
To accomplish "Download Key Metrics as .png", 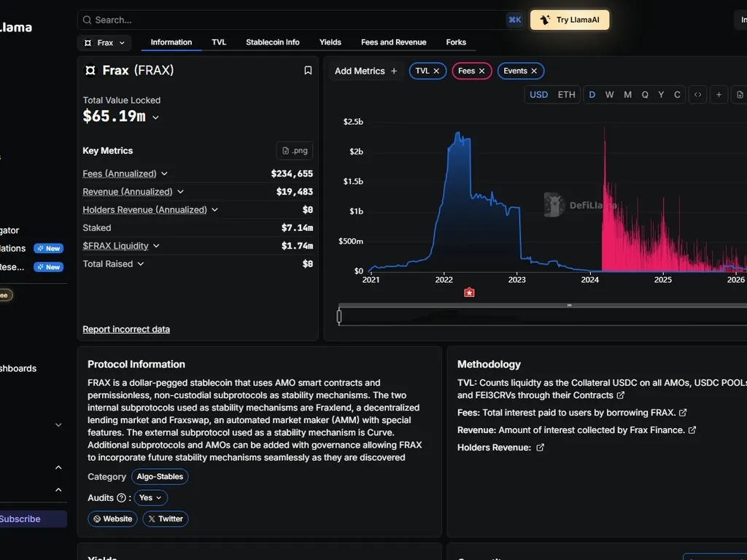I will pyautogui.click(x=295, y=150).
